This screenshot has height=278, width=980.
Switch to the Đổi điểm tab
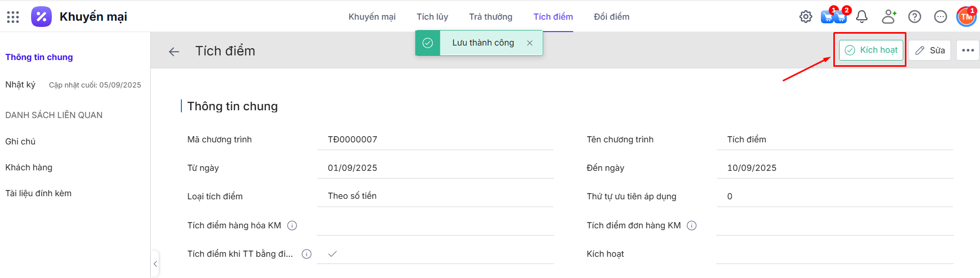click(x=612, y=17)
